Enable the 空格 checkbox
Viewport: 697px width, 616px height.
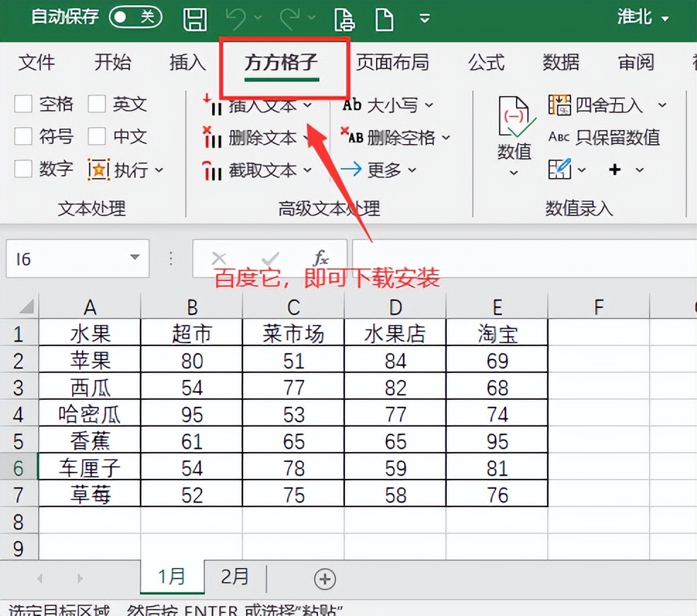coord(23,104)
